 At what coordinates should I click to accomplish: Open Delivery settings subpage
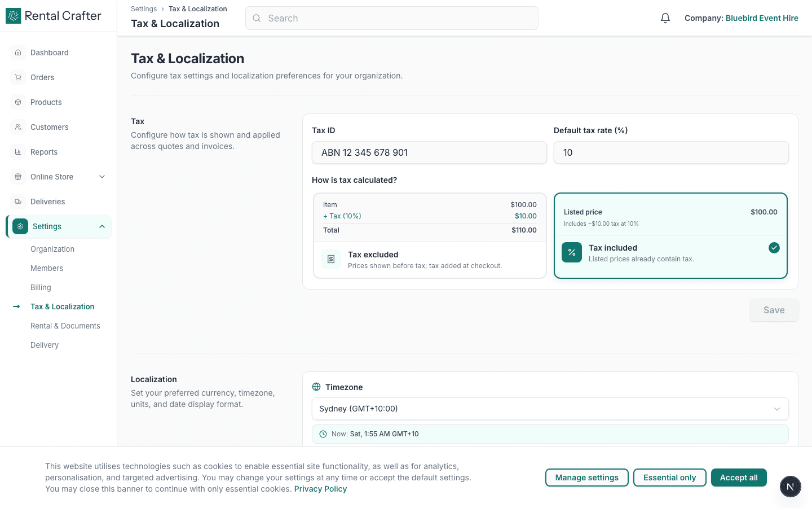click(x=45, y=345)
